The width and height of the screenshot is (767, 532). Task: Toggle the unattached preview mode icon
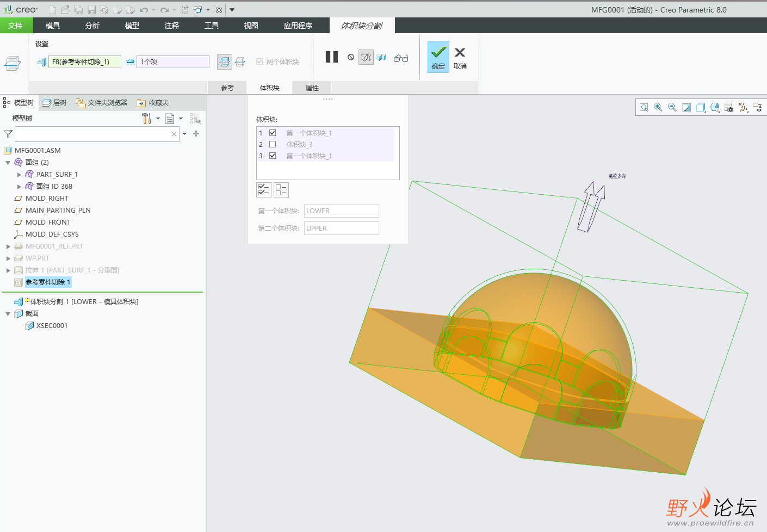366,57
